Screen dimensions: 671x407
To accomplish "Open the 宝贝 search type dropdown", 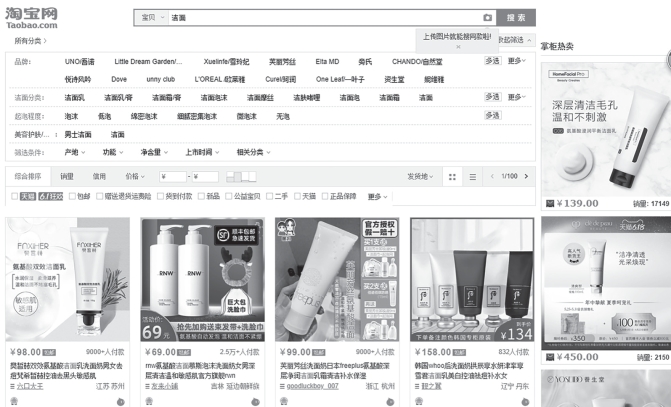I will click(152, 18).
